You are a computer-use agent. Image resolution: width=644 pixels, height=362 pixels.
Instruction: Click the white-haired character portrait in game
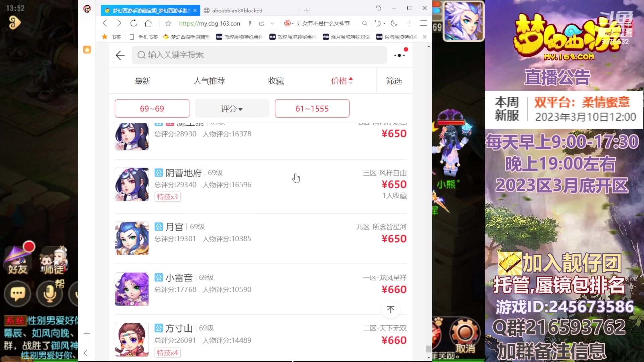tap(464, 21)
